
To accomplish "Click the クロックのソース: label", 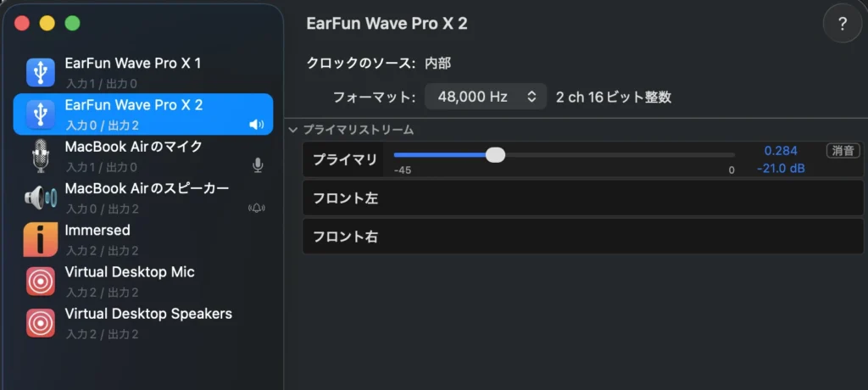I will (x=361, y=63).
